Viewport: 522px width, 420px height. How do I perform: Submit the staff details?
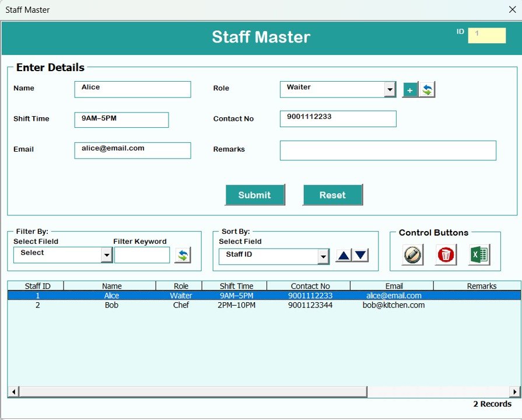tap(255, 195)
